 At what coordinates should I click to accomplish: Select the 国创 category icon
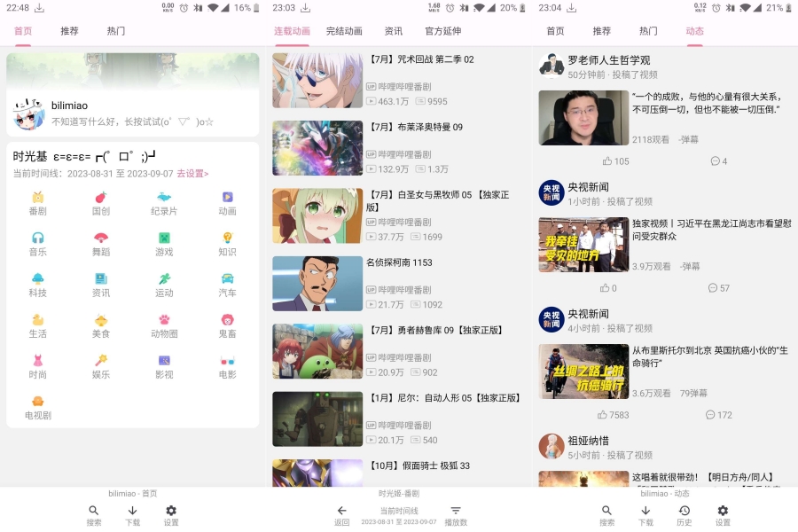pos(99,203)
